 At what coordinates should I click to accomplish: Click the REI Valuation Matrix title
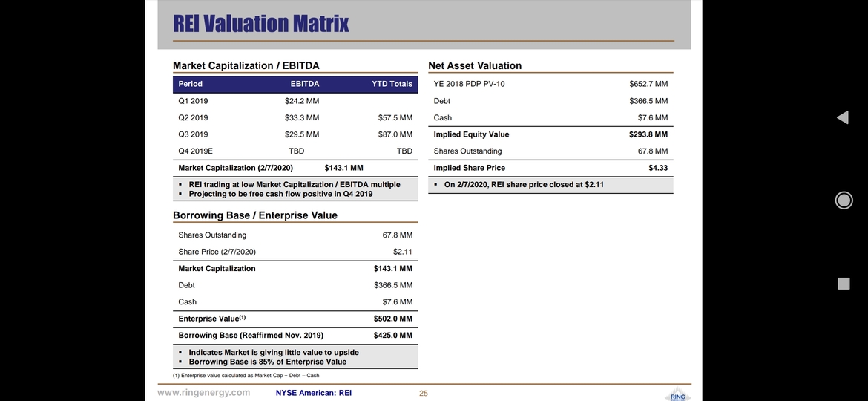pyautogui.click(x=260, y=23)
